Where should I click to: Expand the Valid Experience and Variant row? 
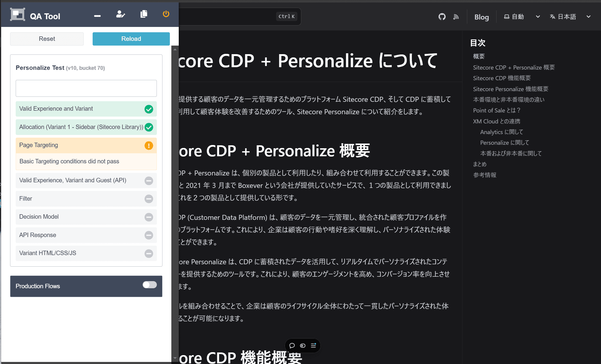86,109
